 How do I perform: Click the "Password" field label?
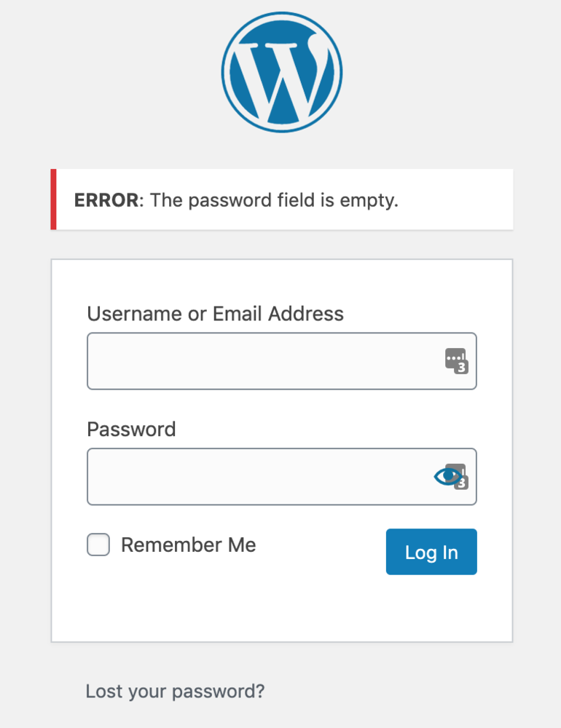132,430
